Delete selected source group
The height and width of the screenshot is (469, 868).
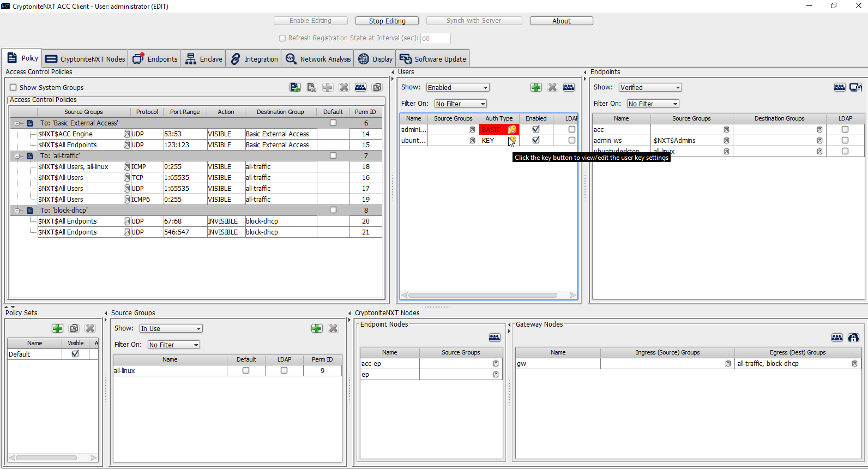click(333, 328)
